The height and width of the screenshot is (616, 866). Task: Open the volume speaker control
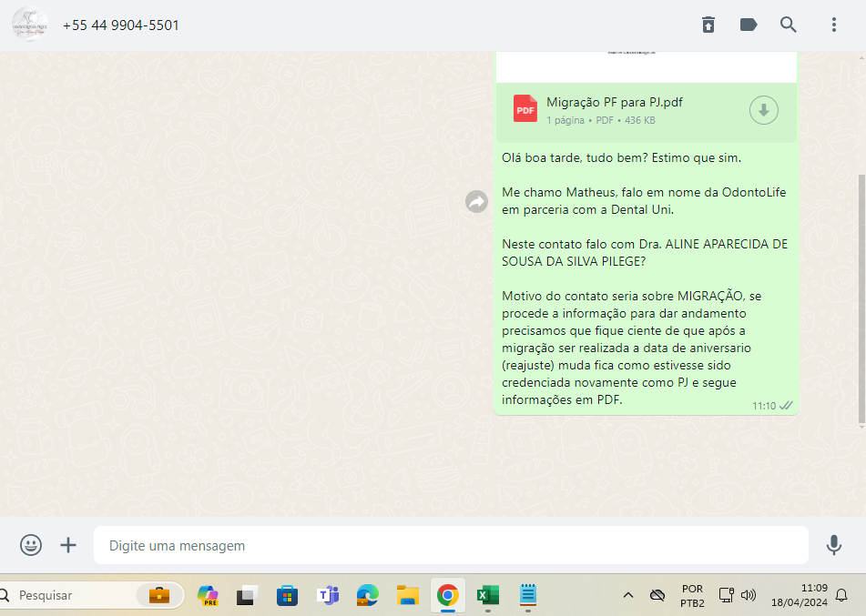749,595
